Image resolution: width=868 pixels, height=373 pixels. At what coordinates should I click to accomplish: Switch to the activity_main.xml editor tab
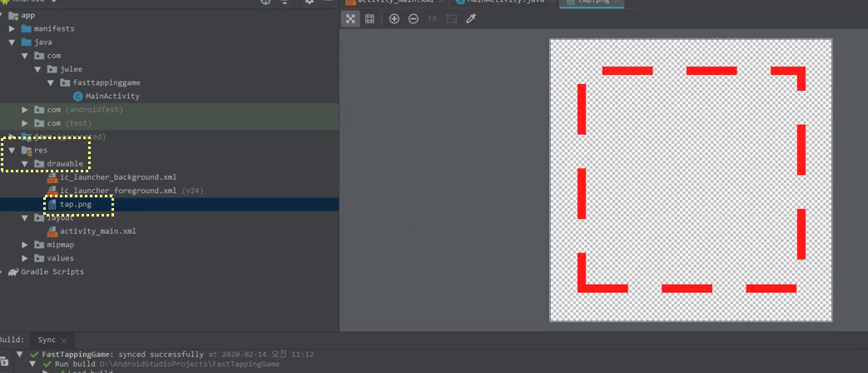coord(395,2)
